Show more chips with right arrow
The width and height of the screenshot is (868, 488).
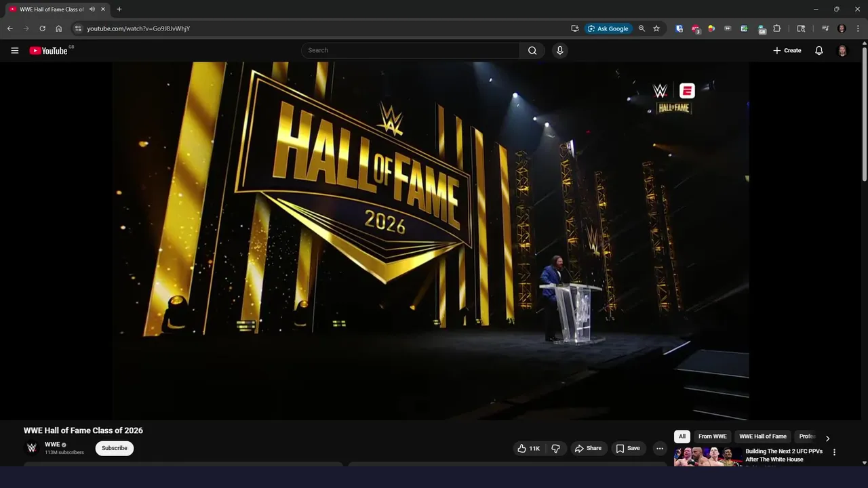827,438
